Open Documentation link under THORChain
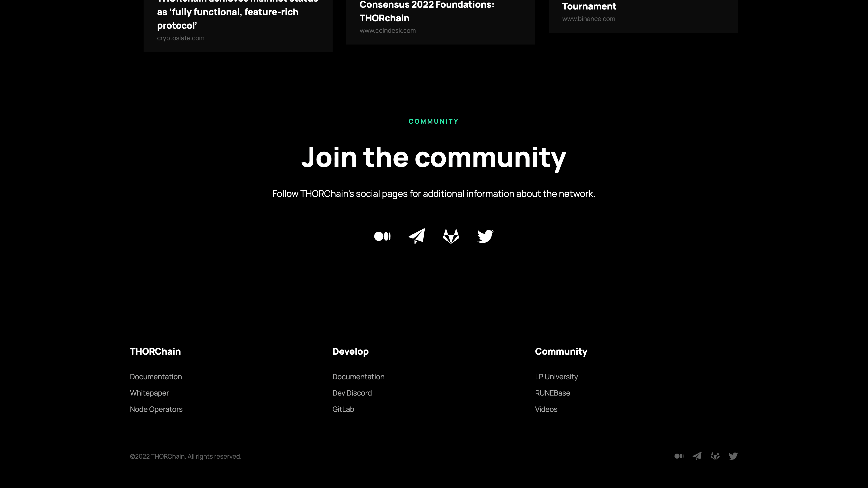 pos(156,377)
